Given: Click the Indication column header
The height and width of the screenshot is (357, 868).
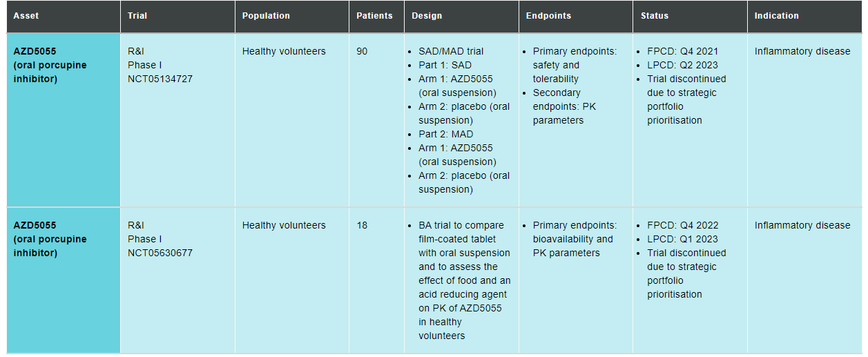Looking at the screenshot, I should (776, 16).
